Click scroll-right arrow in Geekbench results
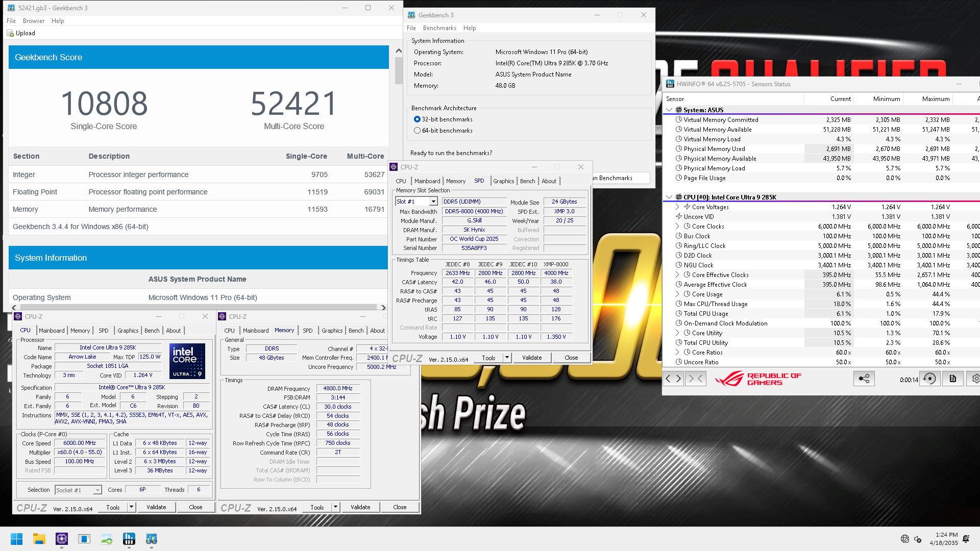Image resolution: width=980 pixels, height=551 pixels. point(384,307)
